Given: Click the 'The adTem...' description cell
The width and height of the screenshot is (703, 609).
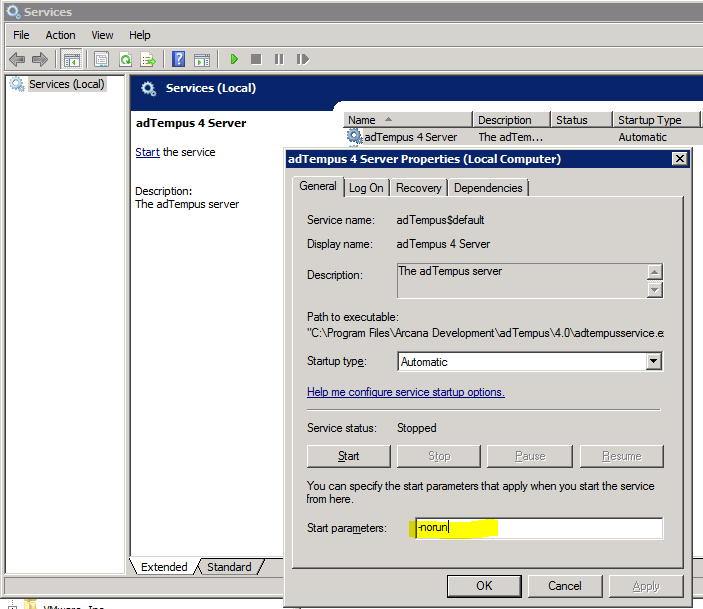Looking at the screenshot, I should point(511,137).
